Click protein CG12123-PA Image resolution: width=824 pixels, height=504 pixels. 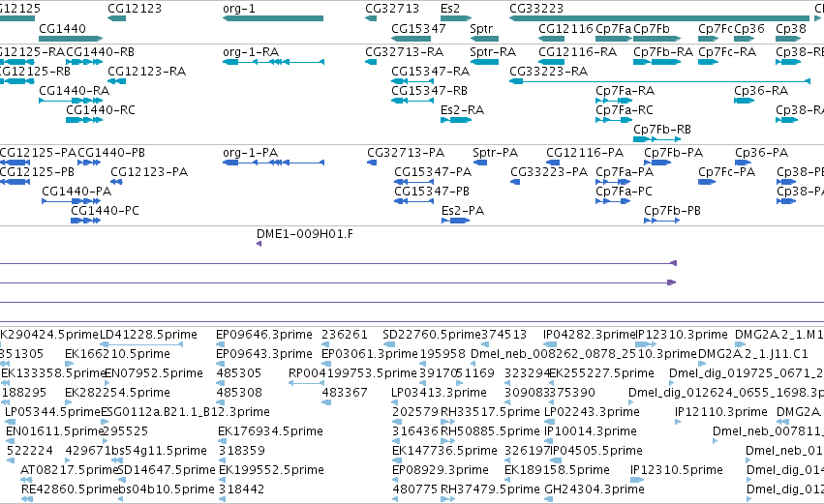149,171
